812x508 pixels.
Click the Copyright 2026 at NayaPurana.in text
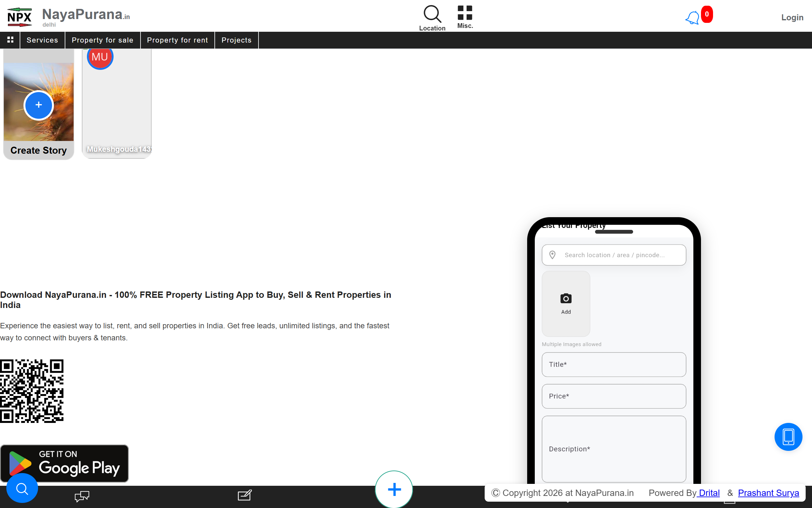click(x=562, y=493)
